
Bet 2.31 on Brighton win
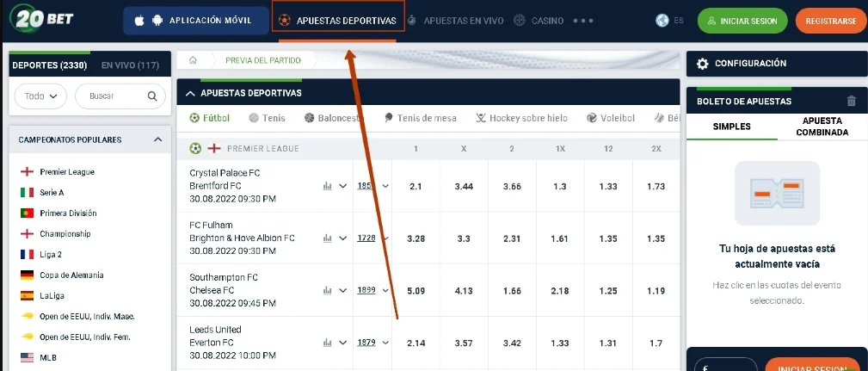pos(512,238)
